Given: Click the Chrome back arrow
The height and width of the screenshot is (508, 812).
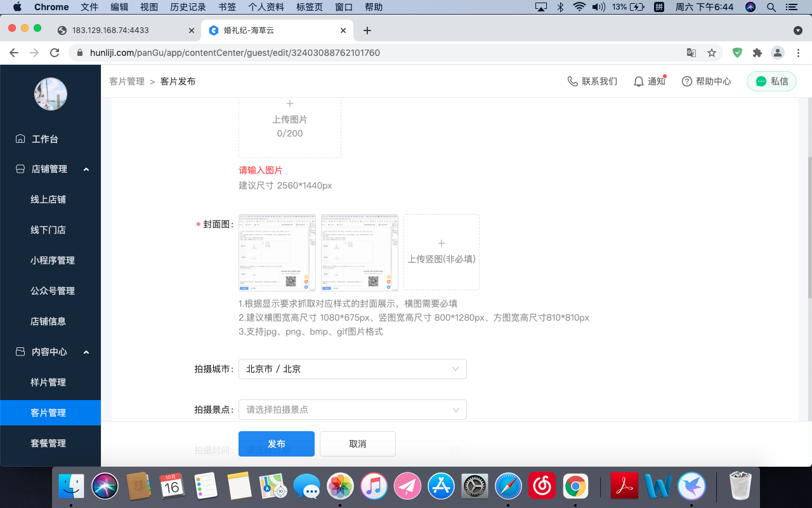Looking at the screenshot, I should pyautogui.click(x=14, y=53).
